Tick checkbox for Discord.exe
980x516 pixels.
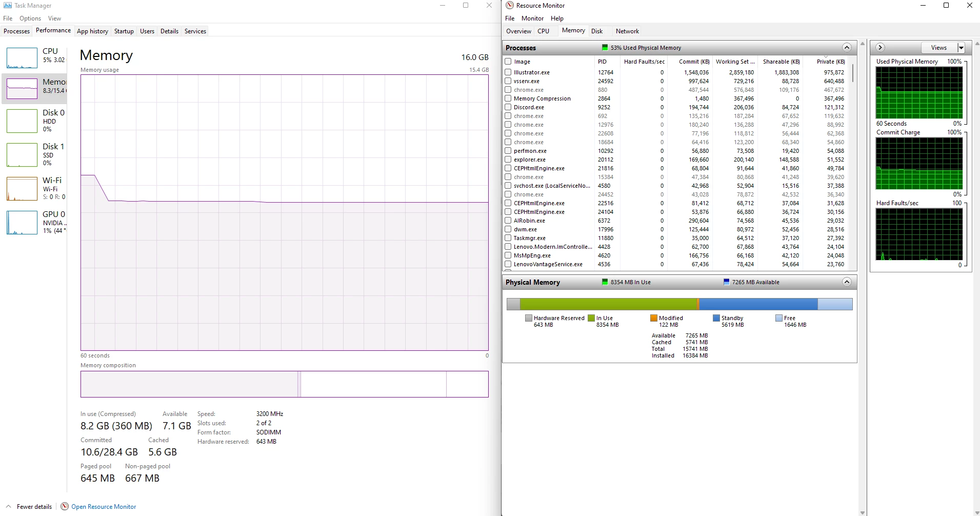508,107
